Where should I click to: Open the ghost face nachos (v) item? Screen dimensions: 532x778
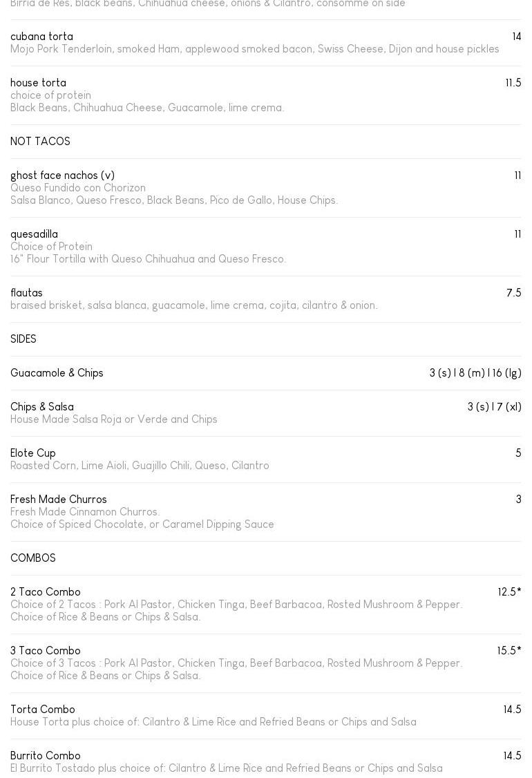click(62, 175)
